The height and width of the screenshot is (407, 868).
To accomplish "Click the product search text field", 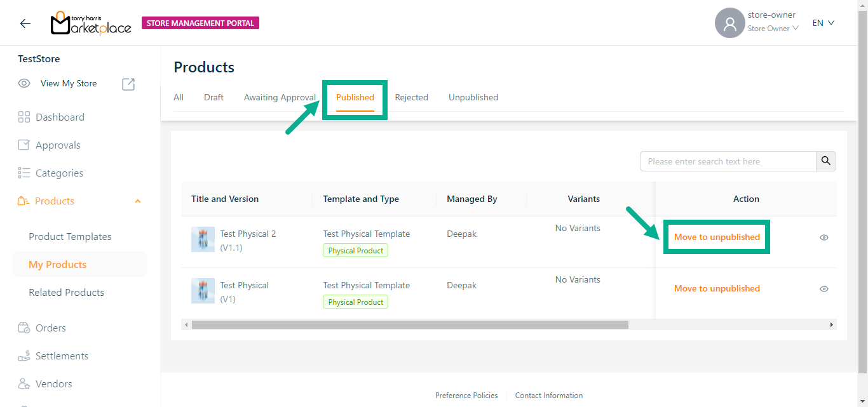I will [x=728, y=161].
